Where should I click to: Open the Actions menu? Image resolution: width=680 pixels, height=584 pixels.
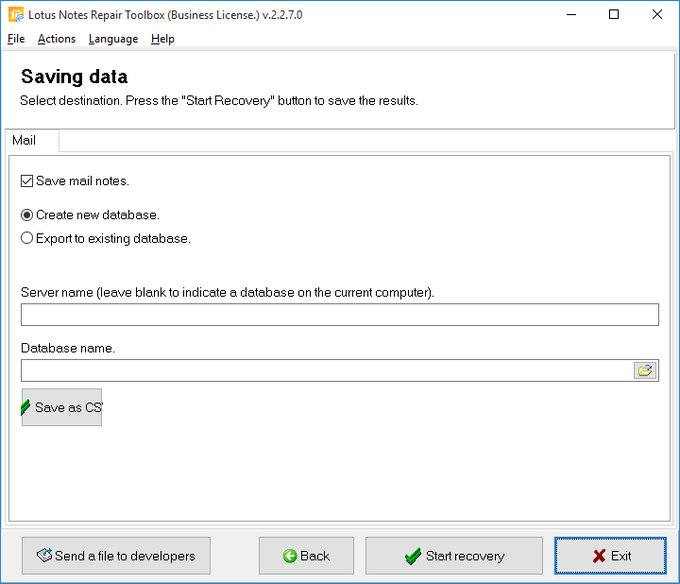coord(56,39)
